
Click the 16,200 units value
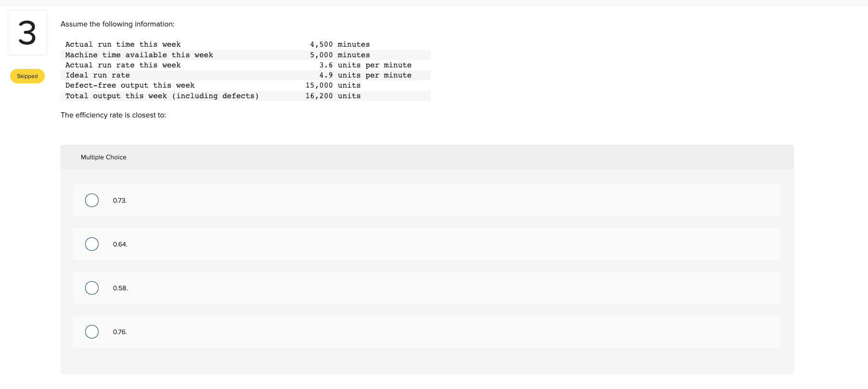click(x=319, y=95)
